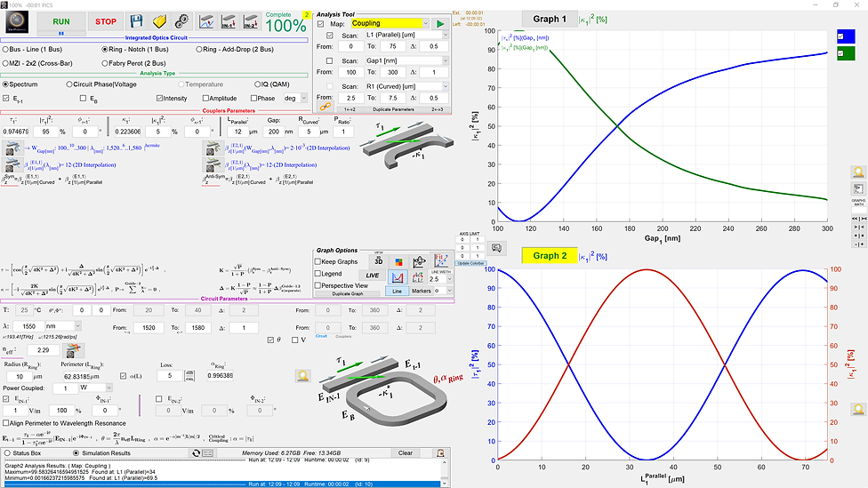Toggle the blue curve swatch on Graph 1
Viewport: 868px width, 488px height.
click(846, 36)
